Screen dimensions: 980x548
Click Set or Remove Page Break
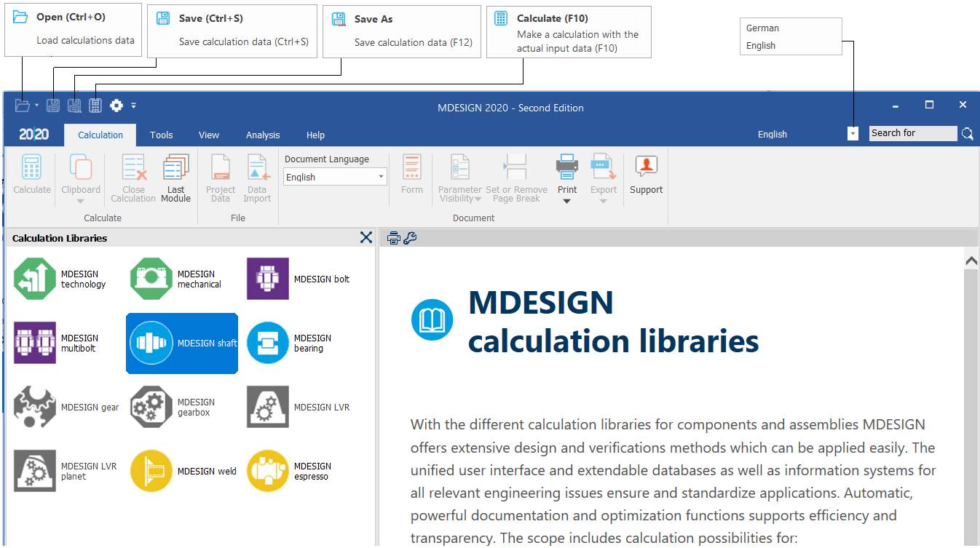[516, 178]
